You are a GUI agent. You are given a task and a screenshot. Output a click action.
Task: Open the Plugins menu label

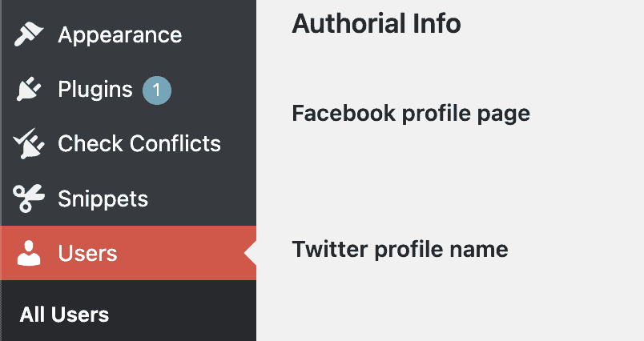pyautogui.click(x=95, y=90)
